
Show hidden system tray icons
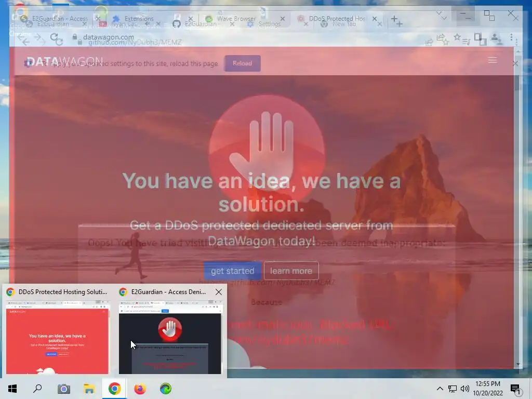[440, 389]
